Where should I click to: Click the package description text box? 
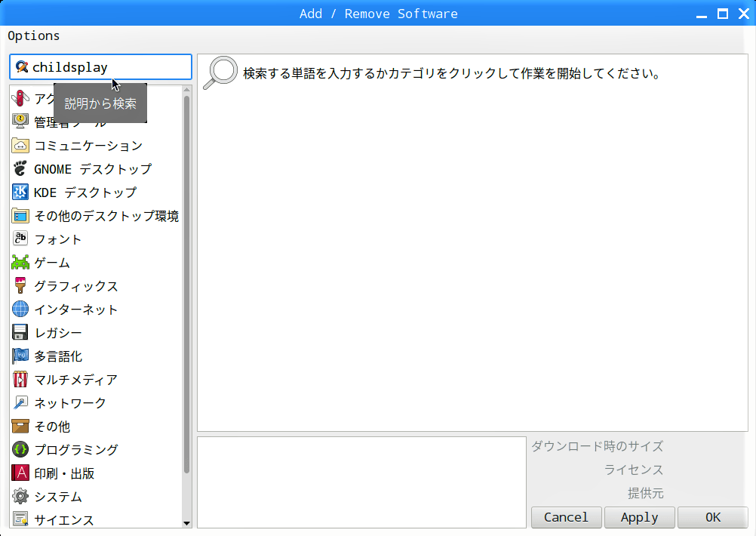[x=361, y=482]
